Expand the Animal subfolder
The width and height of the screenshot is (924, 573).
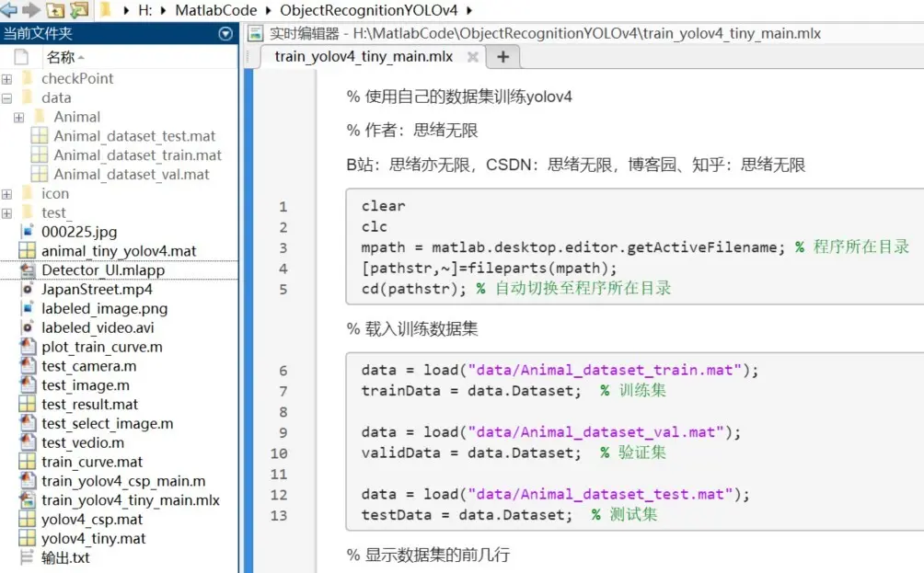pyautogui.click(x=18, y=118)
